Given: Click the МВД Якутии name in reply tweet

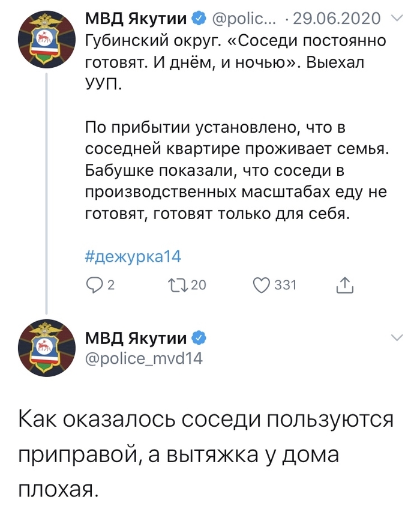Looking at the screenshot, I should (x=136, y=337).
